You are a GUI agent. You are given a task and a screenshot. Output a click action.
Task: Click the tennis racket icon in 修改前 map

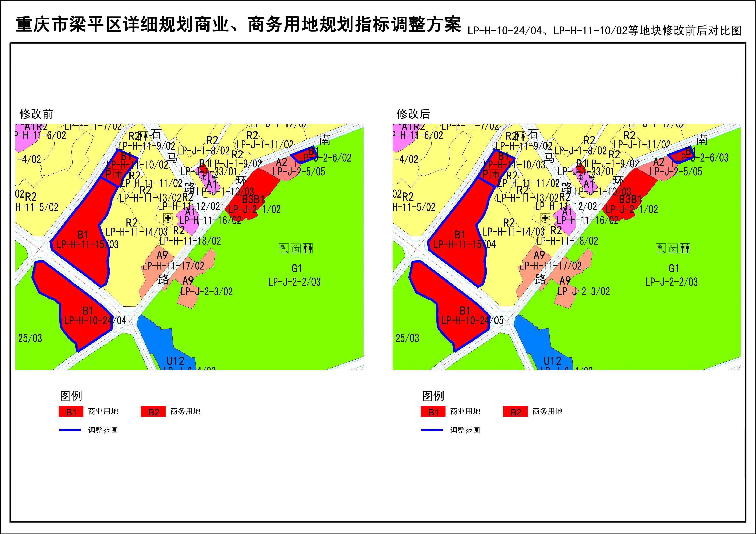pos(283,248)
